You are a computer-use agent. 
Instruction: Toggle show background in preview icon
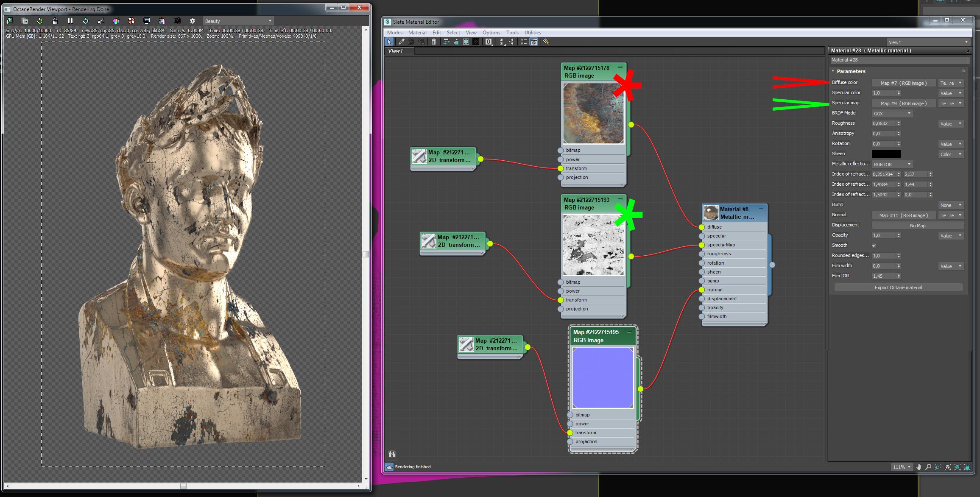coord(476,42)
